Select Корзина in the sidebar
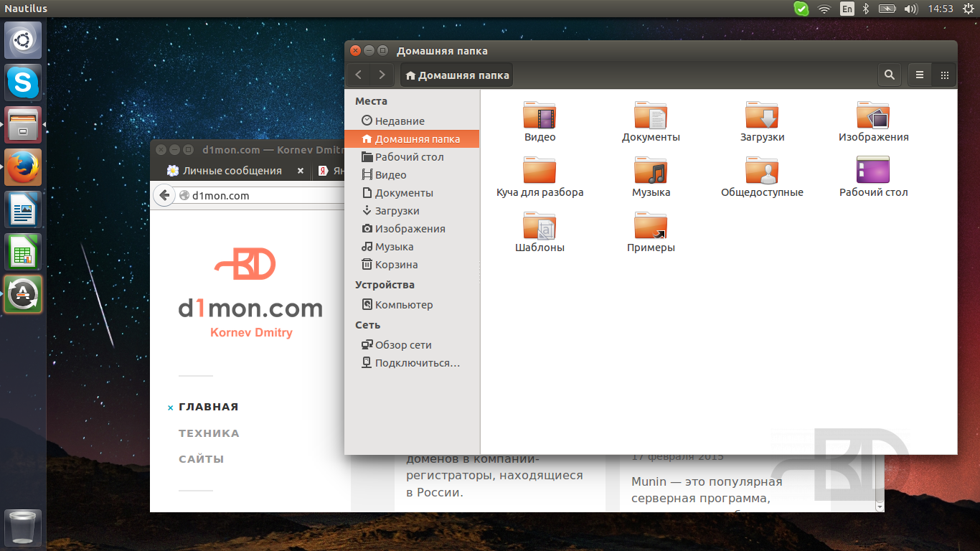The height and width of the screenshot is (551, 980). coord(396,265)
